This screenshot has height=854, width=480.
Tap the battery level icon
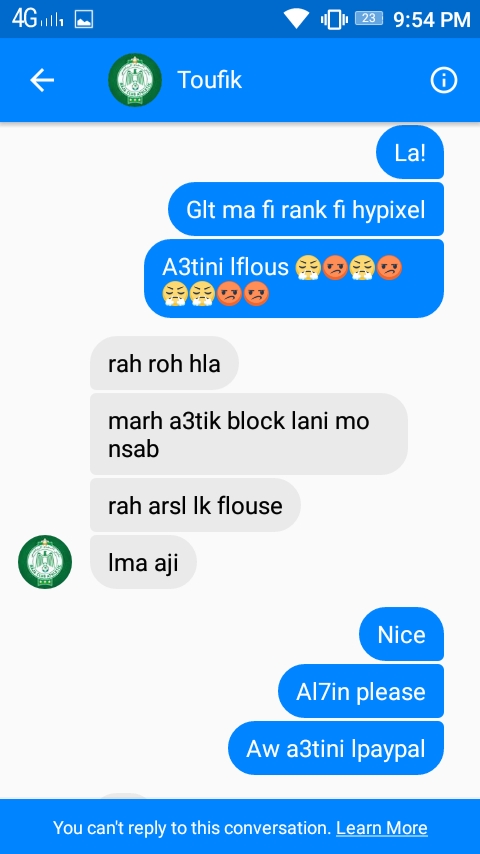coord(369,18)
